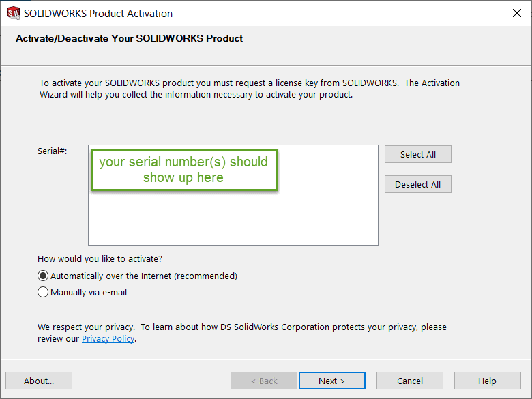Click the SOLIDWORKS logo icon in title bar

(13, 13)
